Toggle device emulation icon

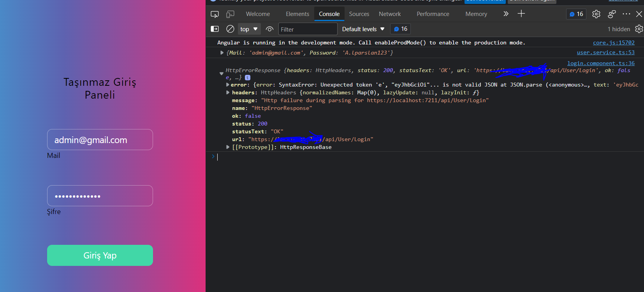click(x=231, y=14)
